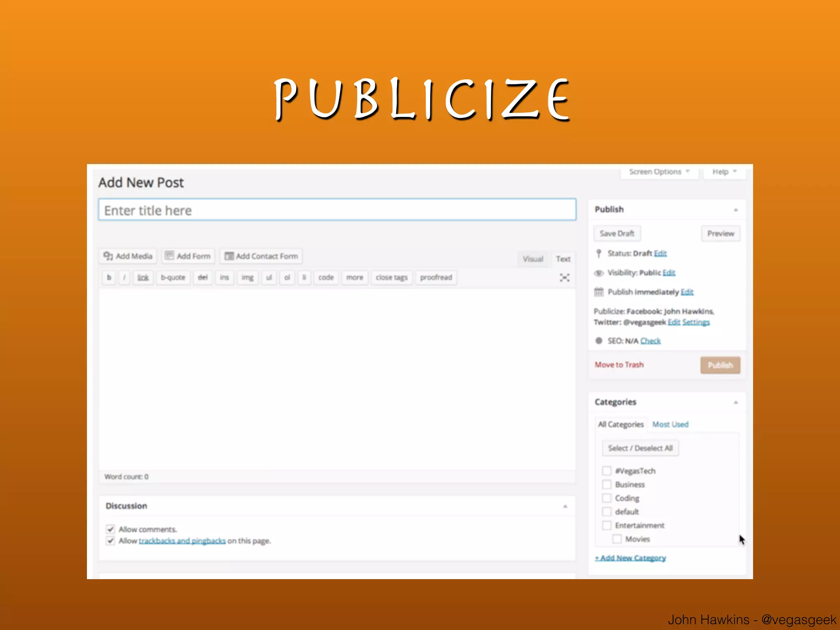The image size is (840, 630).
Task: Click the b-quote toolbar button
Action: (173, 278)
